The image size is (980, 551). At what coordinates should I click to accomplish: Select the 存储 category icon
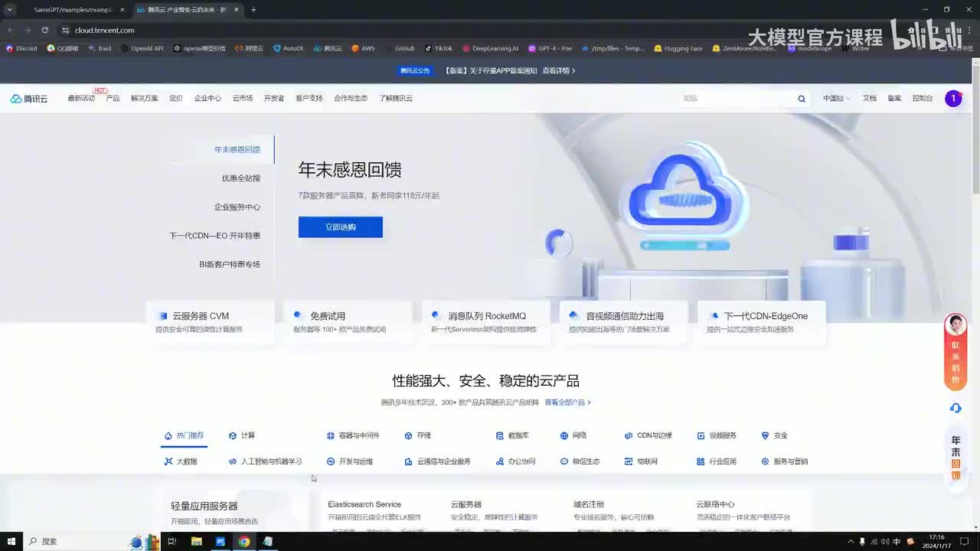point(409,435)
